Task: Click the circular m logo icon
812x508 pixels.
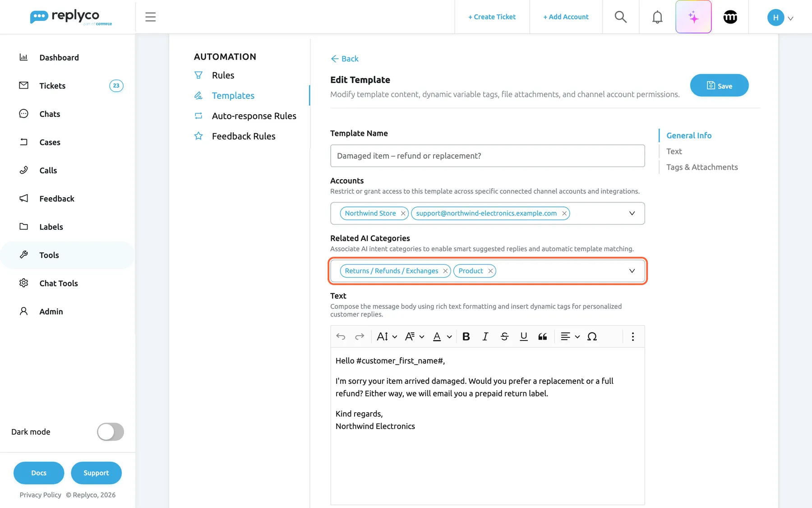Action: point(730,17)
